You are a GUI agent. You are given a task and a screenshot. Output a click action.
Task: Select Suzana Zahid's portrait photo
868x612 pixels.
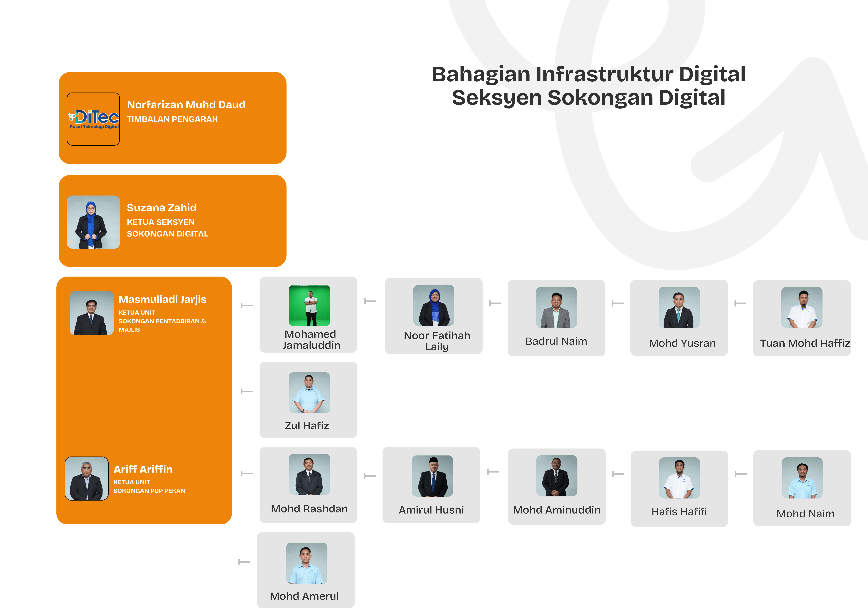coord(93,222)
